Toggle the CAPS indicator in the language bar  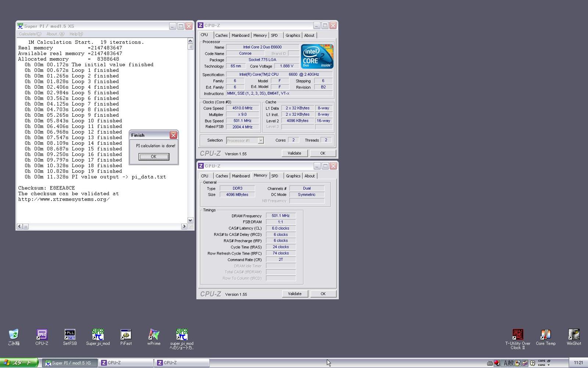tap(541, 361)
